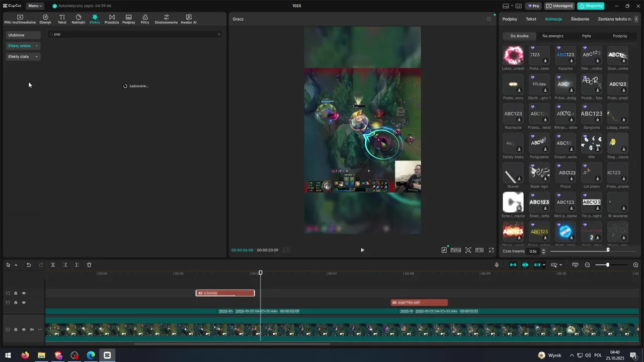The image size is (644, 362).
Task: Open the player panel hamburger menu
Action: (488, 19)
